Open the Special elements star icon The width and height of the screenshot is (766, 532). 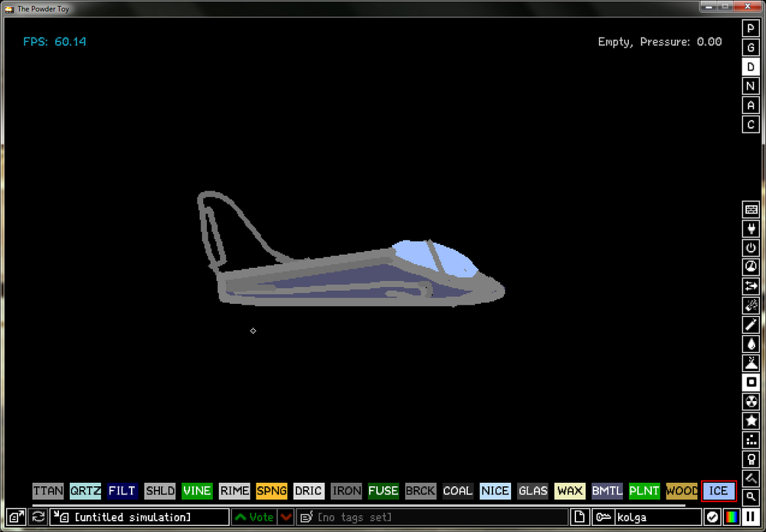pos(751,419)
